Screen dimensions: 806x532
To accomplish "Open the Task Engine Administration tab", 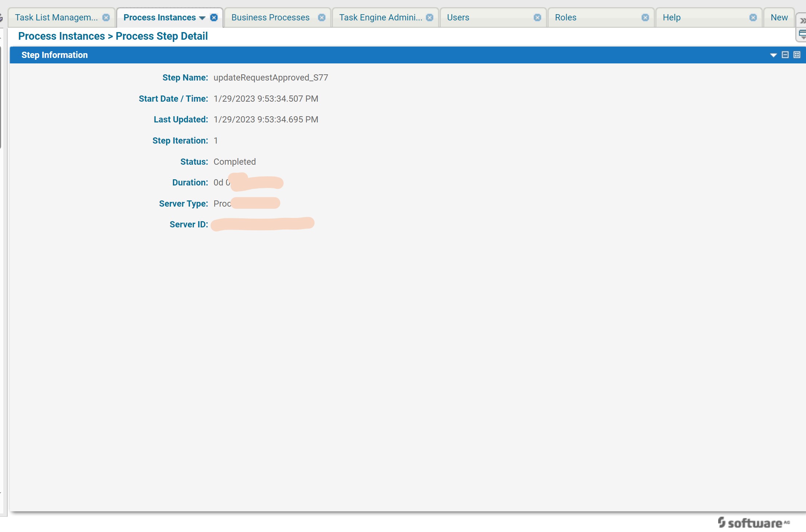I will (x=381, y=17).
